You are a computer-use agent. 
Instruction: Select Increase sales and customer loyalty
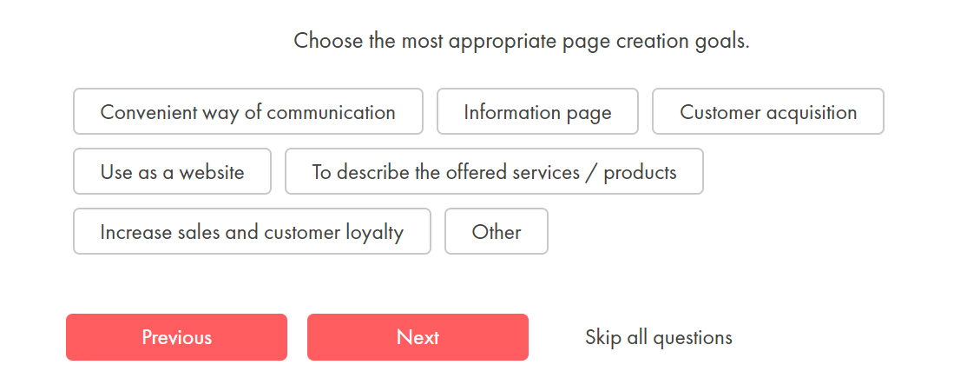click(x=252, y=231)
